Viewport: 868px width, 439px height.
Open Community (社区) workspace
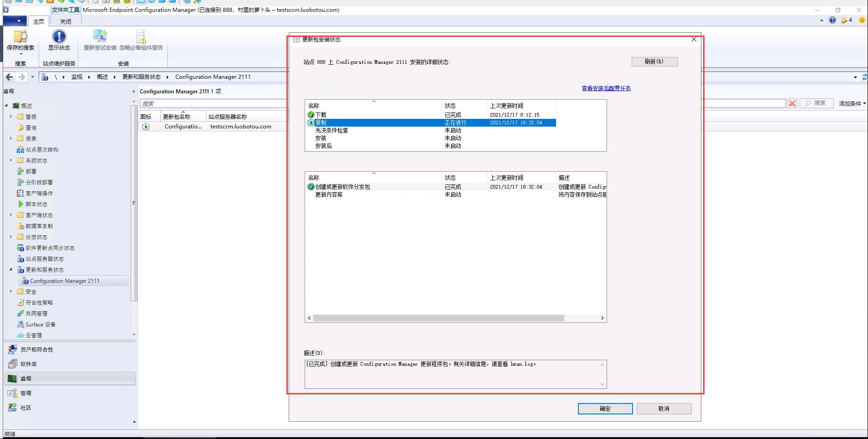(69, 408)
